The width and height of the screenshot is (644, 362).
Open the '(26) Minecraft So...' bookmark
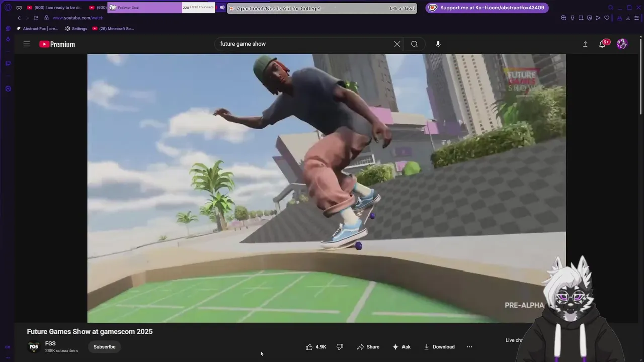click(x=113, y=29)
